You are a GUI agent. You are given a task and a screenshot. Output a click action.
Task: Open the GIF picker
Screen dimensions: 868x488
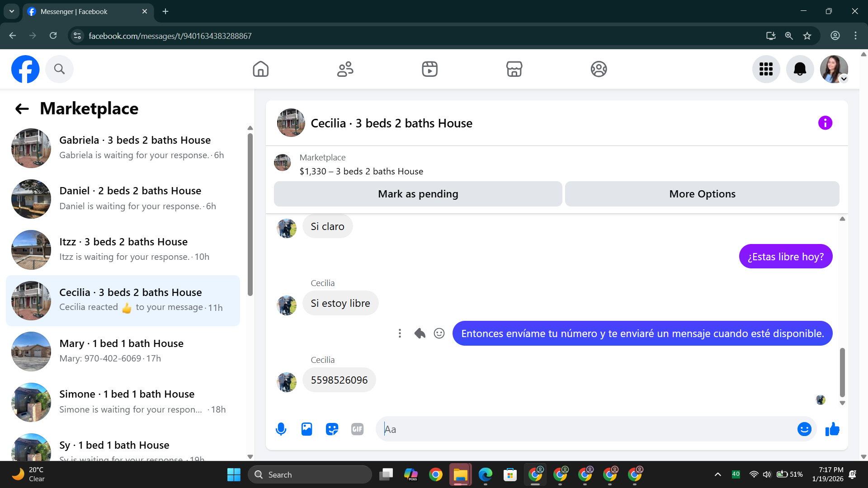pyautogui.click(x=357, y=429)
